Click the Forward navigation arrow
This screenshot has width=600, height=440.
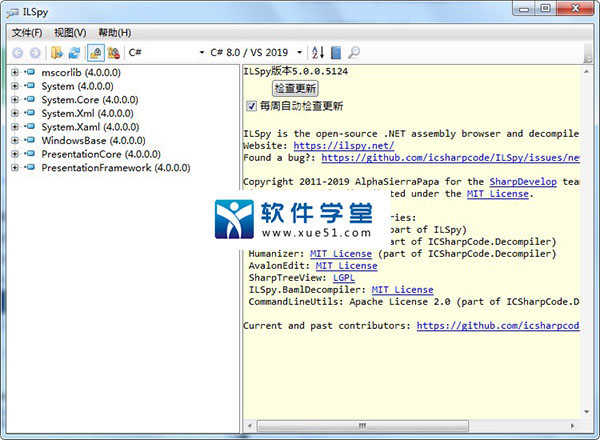tap(35, 53)
